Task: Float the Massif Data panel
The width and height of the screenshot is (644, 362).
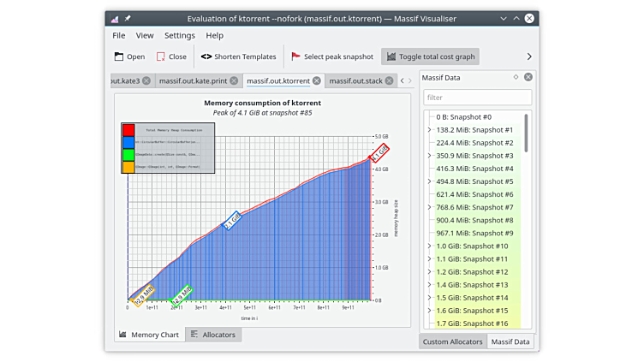Action: [516, 77]
